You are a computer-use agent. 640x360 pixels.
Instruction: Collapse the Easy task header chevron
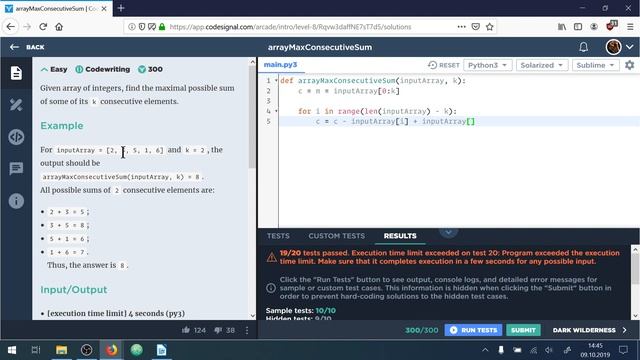pyautogui.click(x=44, y=69)
